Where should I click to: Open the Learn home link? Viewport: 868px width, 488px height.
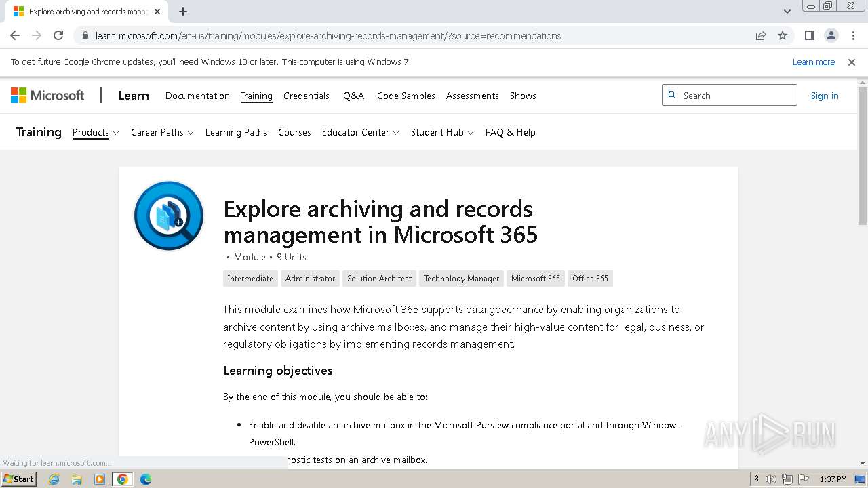pyautogui.click(x=134, y=96)
